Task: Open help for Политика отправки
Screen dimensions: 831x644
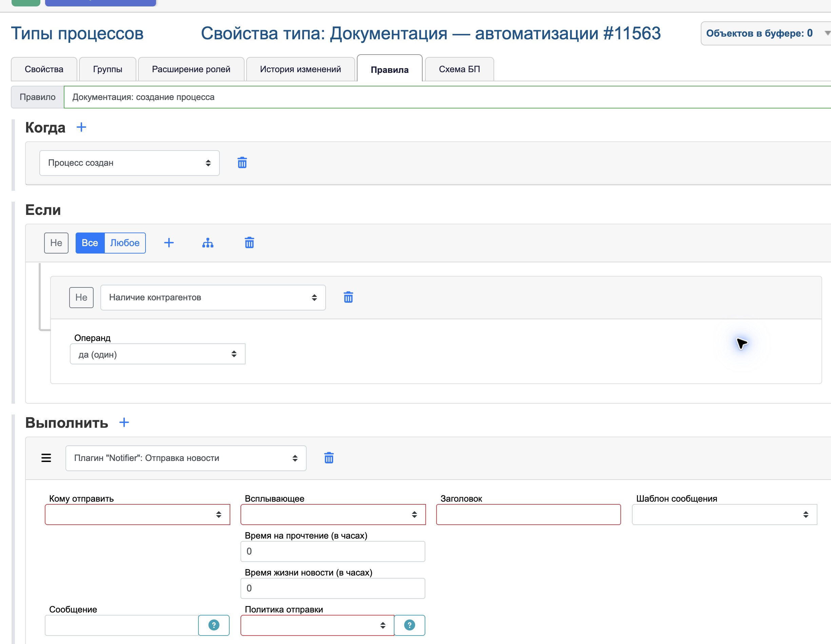Action: [409, 625]
